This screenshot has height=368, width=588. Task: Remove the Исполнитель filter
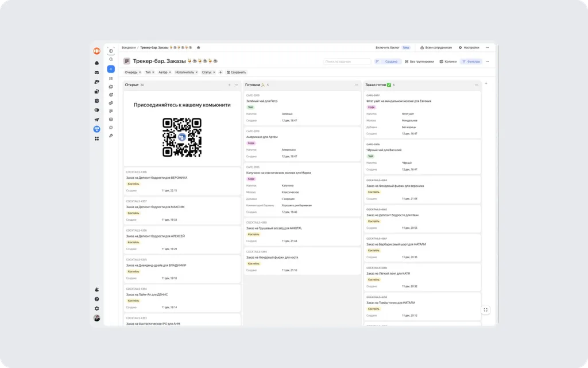[196, 72]
